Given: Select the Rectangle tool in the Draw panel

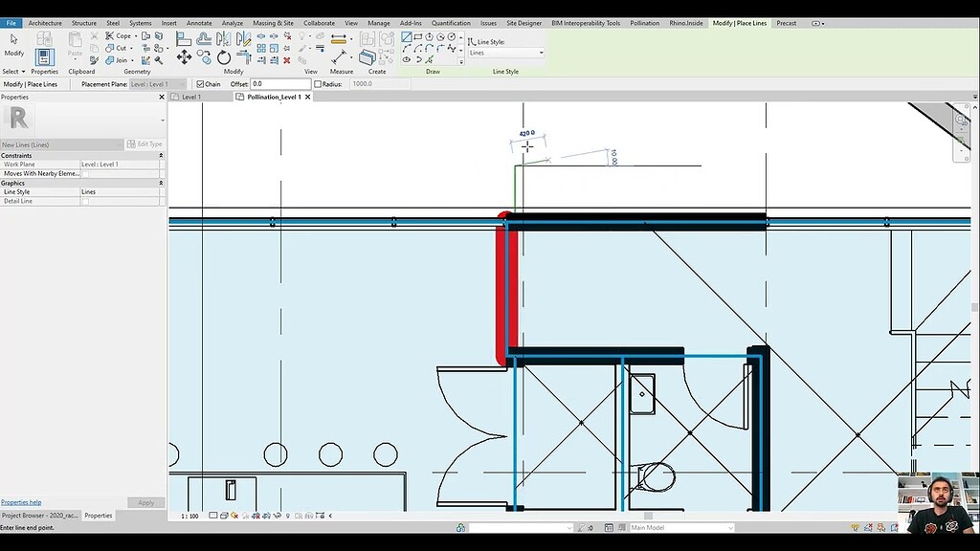Looking at the screenshot, I should (419, 36).
